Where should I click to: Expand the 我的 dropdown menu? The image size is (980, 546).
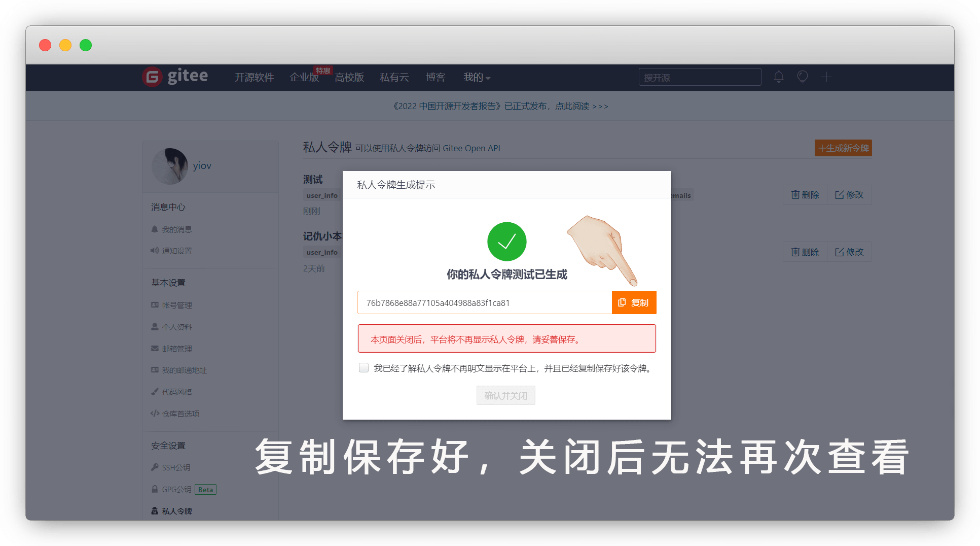(477, 77)
